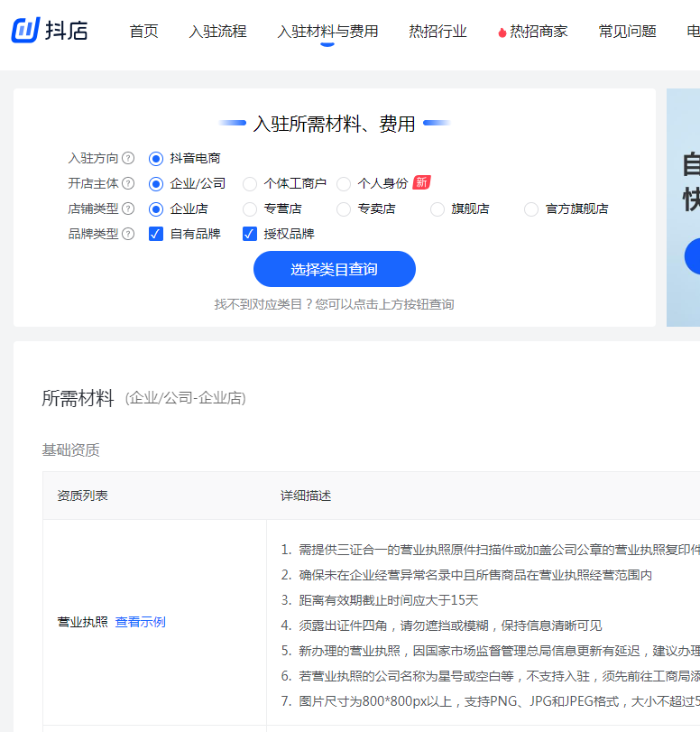700x732 pixels.
Task: Click the help icon next to 入驻方向
Action: pyautogui.click(x=128, y=158)
